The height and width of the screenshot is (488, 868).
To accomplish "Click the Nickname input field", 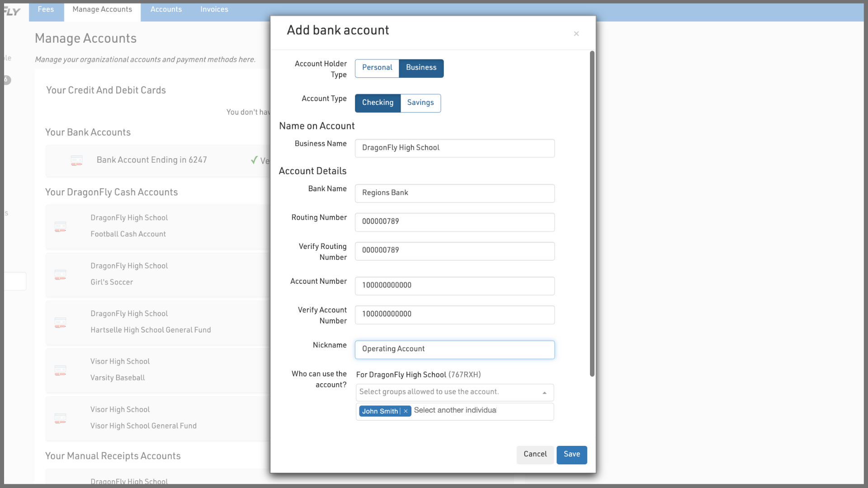I will pos(454,349).
